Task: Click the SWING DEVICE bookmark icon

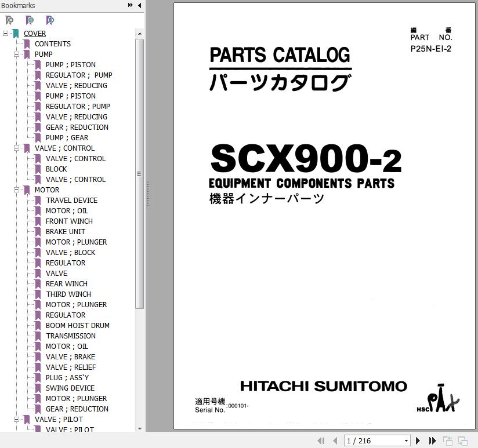Action: (38, 388)
